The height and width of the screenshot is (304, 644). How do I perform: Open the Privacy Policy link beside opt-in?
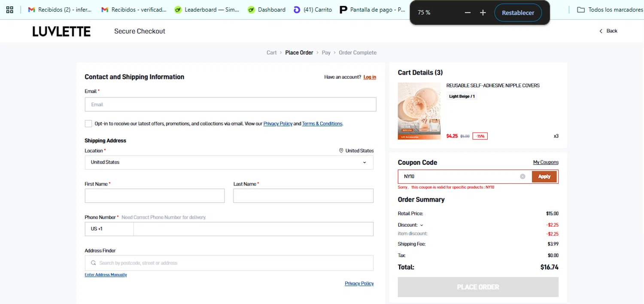pyautogui.click(x=278, y=124)
